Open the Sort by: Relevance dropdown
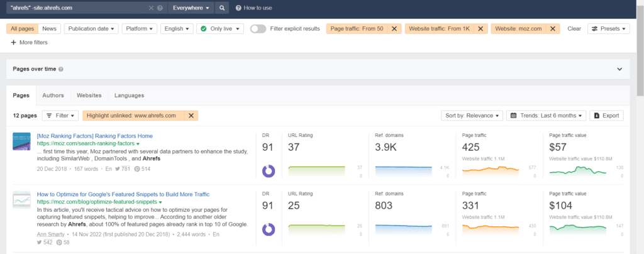644x254 pixels. [472, 116]
